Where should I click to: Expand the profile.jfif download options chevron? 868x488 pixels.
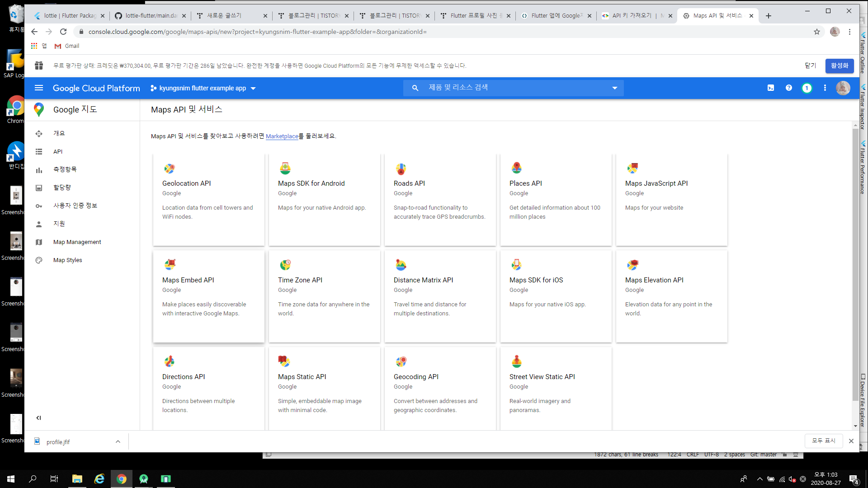[x=118, y=442]
